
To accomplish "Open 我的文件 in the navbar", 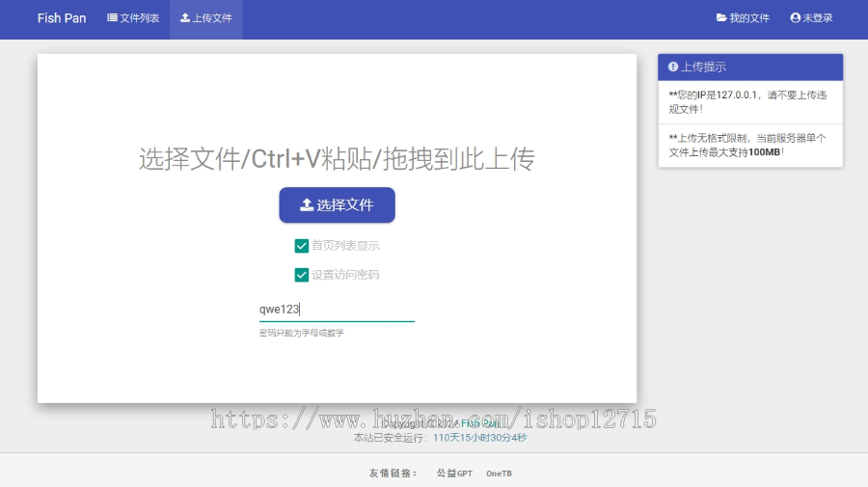I will point(743,18).
